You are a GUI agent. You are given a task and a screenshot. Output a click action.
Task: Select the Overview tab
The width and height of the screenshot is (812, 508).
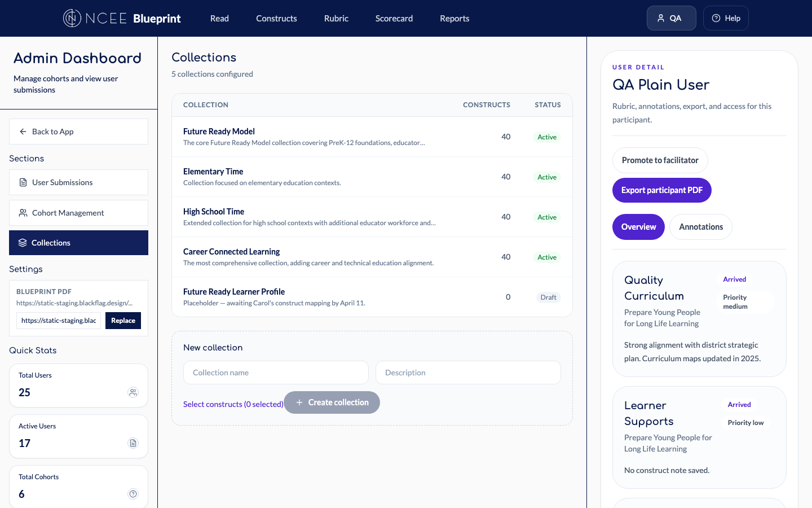638,227
